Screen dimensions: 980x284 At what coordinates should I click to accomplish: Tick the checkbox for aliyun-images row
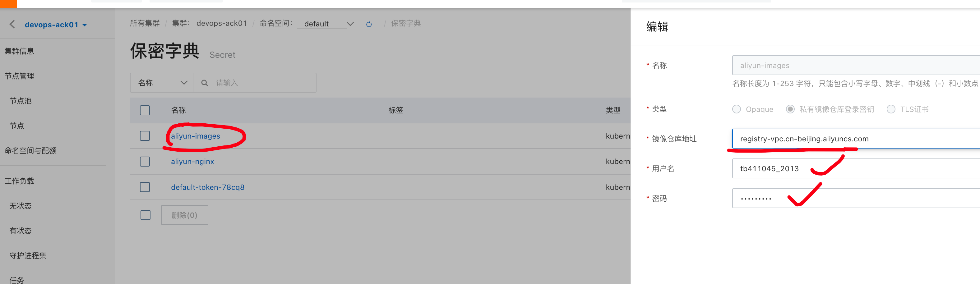(145, 136)
